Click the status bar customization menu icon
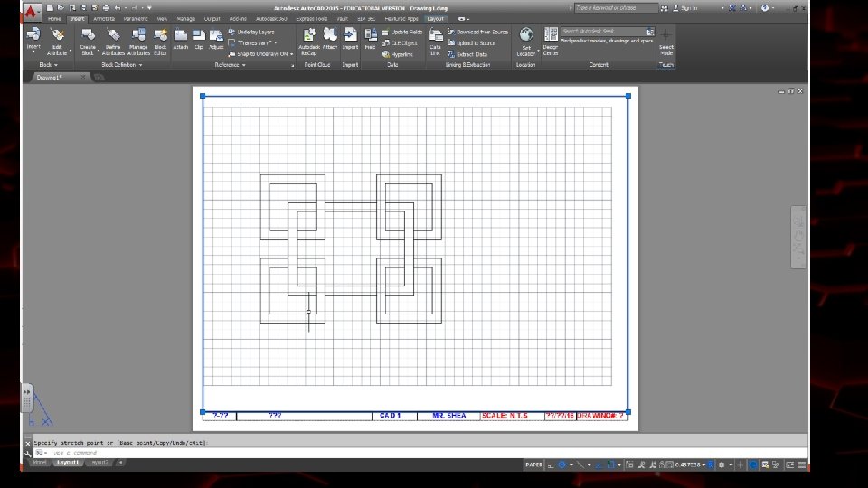This screenshot has height=488, width=868. click(x=802, y=465)
